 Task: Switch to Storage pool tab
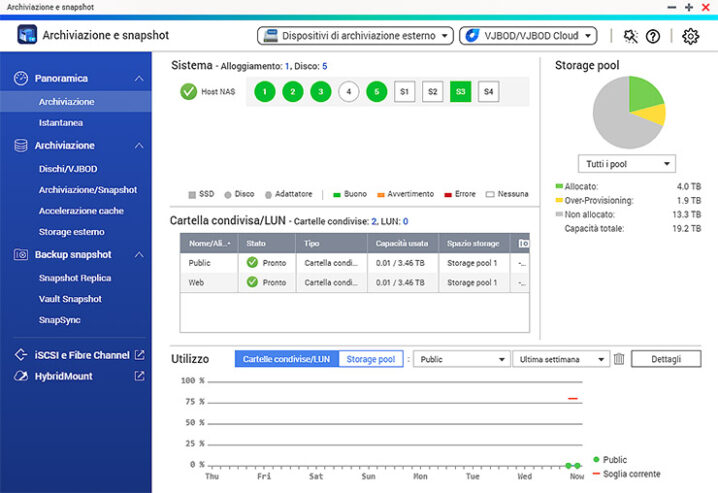pyautogui.click(x=370, y=359)
